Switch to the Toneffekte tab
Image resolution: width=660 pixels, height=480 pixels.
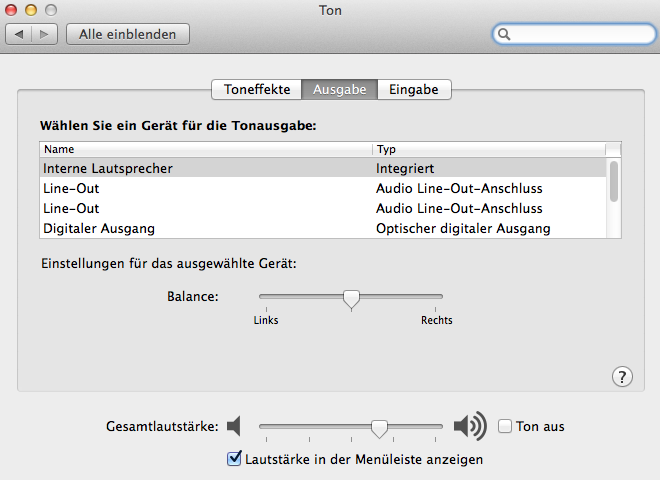click(257, 89)
